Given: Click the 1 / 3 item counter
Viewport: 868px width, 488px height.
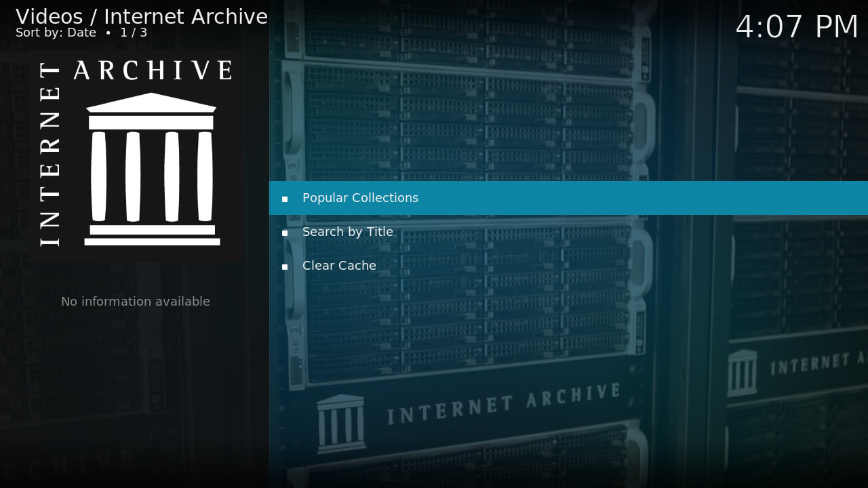Looking at the screenshot, I should (134, 33).
